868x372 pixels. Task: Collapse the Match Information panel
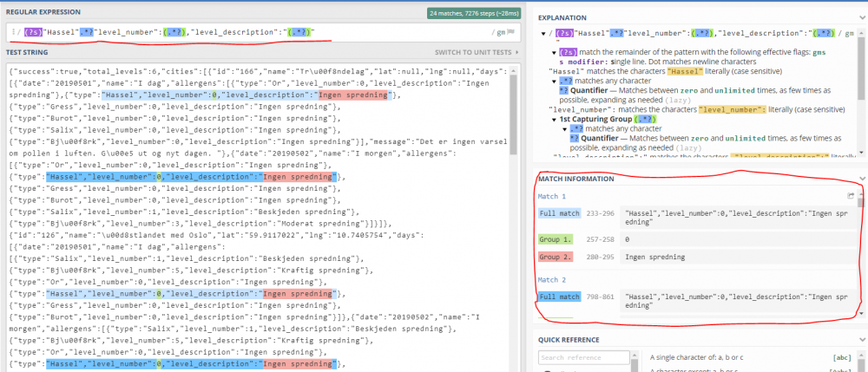[x=861, y=179]
